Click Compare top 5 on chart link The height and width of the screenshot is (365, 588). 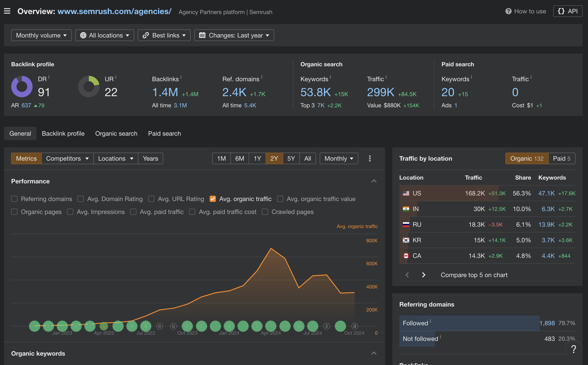tap(474, 275)
